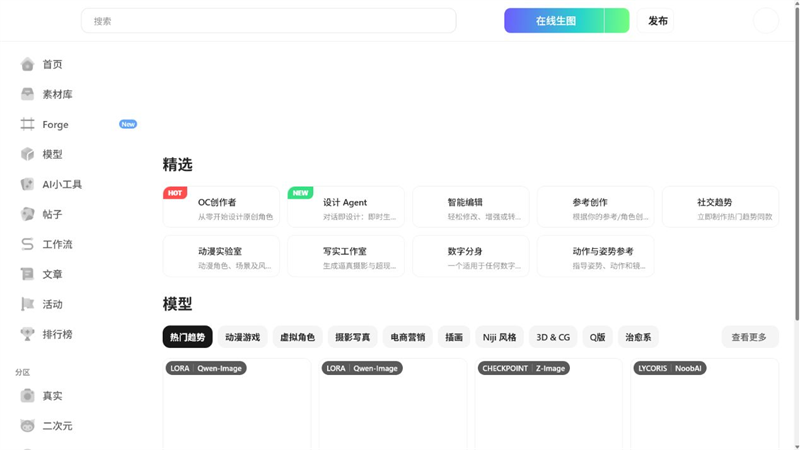Open the OC创作者 card
This screenshot has width=800, height=450.
point(221,207)
